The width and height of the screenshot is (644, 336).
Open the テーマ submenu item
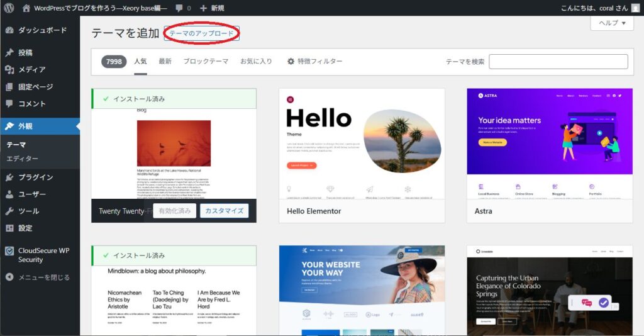tap(16, 145)
